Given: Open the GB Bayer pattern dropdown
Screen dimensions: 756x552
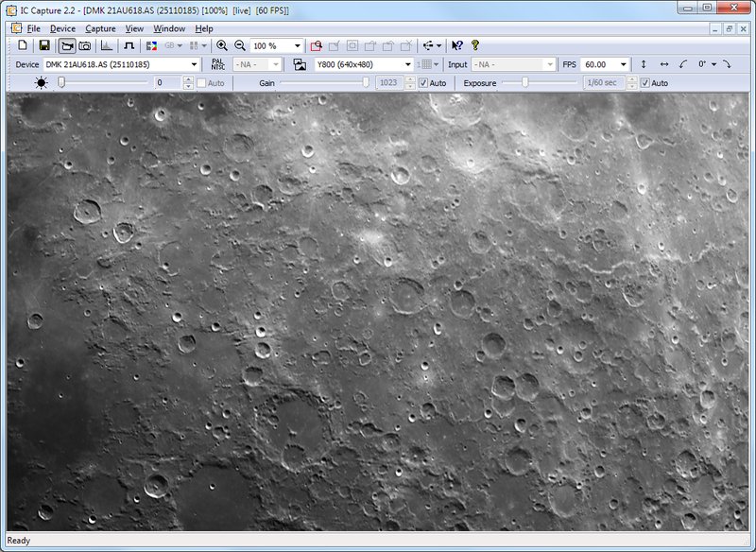Looking at the screenshot, I should pyautogui.click(x=174, y=45).
